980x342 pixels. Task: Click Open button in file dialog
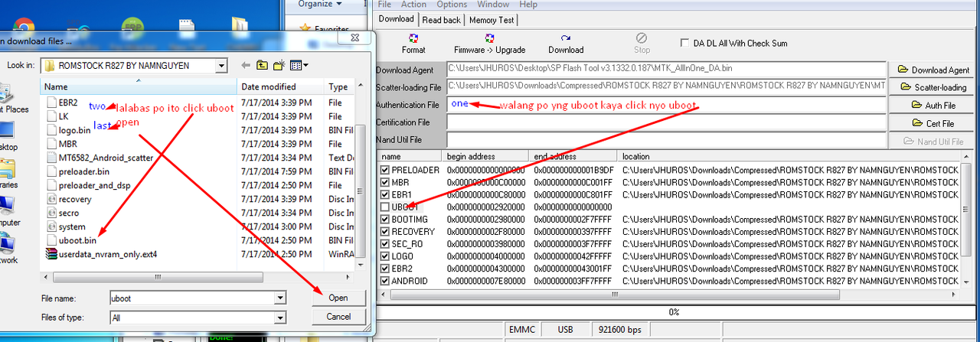338,298
